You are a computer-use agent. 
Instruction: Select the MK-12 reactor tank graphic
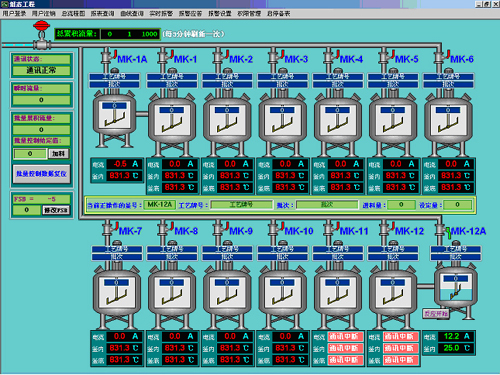(393, 296)
